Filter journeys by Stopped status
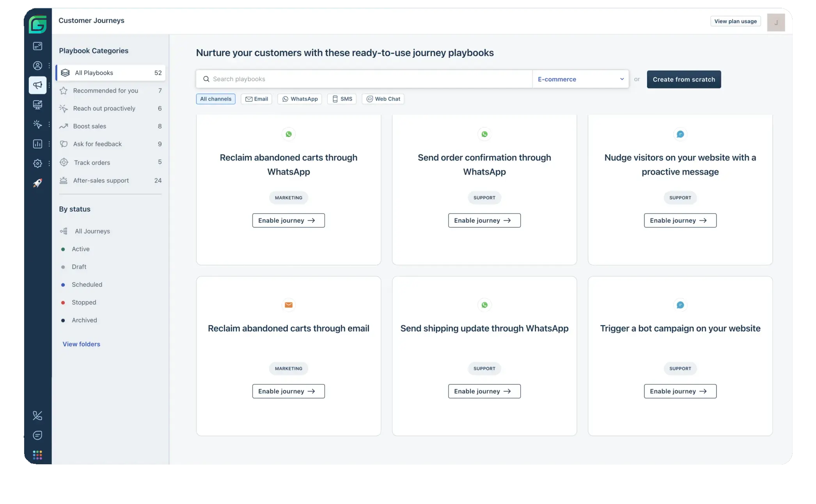This screenshot has height=504, width=816. (x=79, y=302)
